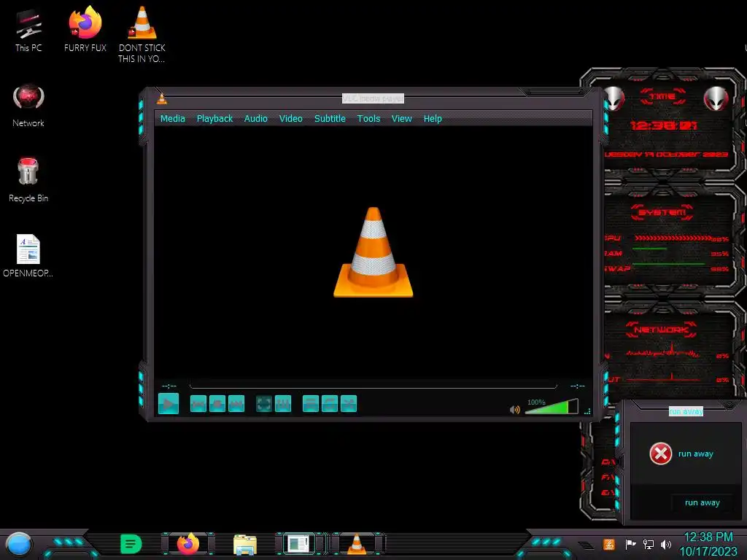Open the Video menu
This screenshot has height=560, width=747.
pos(290,119)
